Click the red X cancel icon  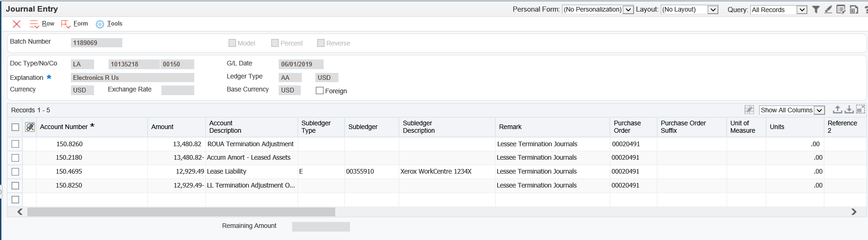pyautogui.click(x=17, y=24)
